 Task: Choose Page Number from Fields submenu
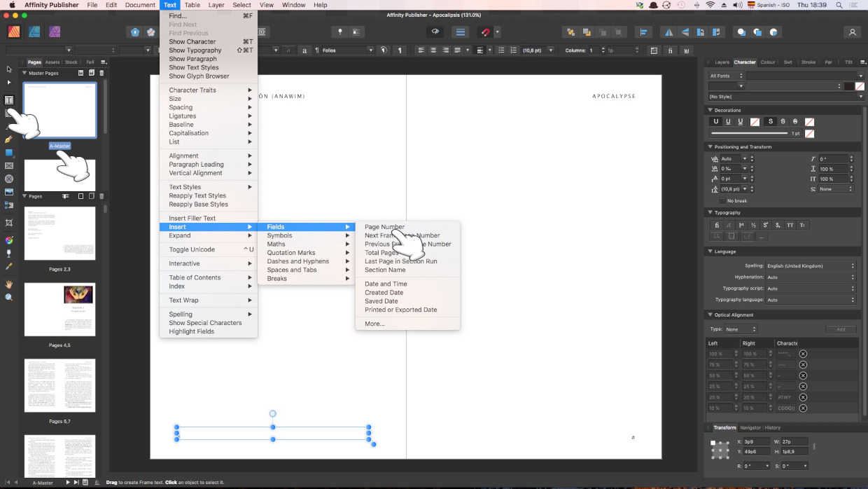pyautogui.click(x=384, y=227)
